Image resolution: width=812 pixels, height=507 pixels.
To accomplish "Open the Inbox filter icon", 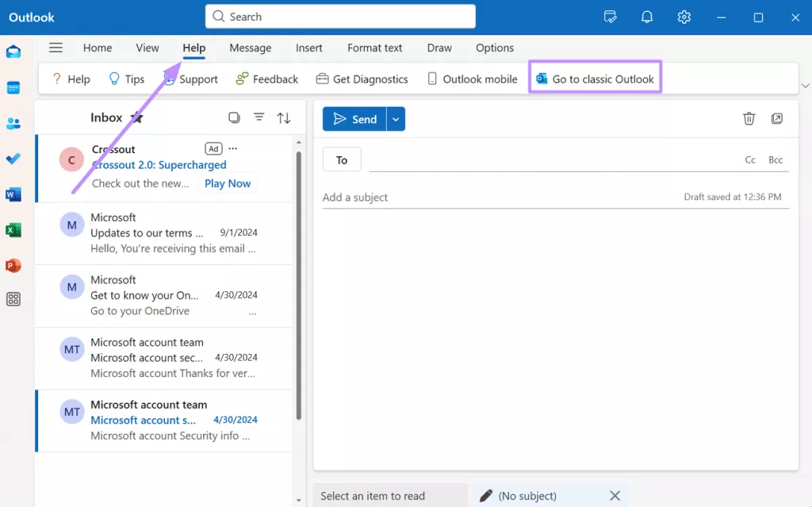I will point(259,117).
